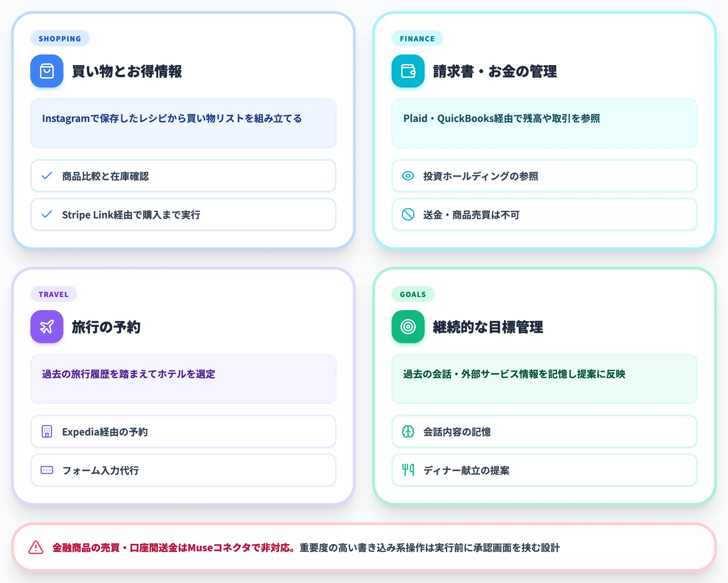Click the 商品比較と在庫確認 text
Screen dimensions: 728x583
click(x=105, y=176)
